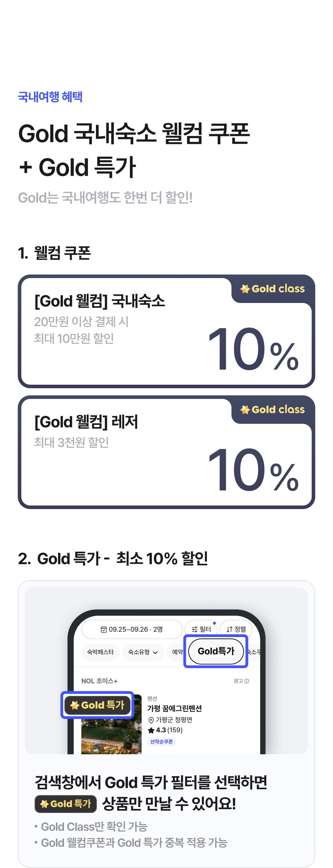
Task: Click the 정렬 sort arrows icon
Action: click(230, 629)
